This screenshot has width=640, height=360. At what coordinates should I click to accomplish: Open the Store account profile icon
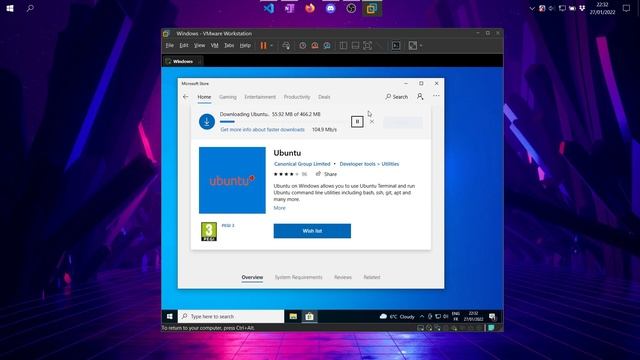(420, 96)
